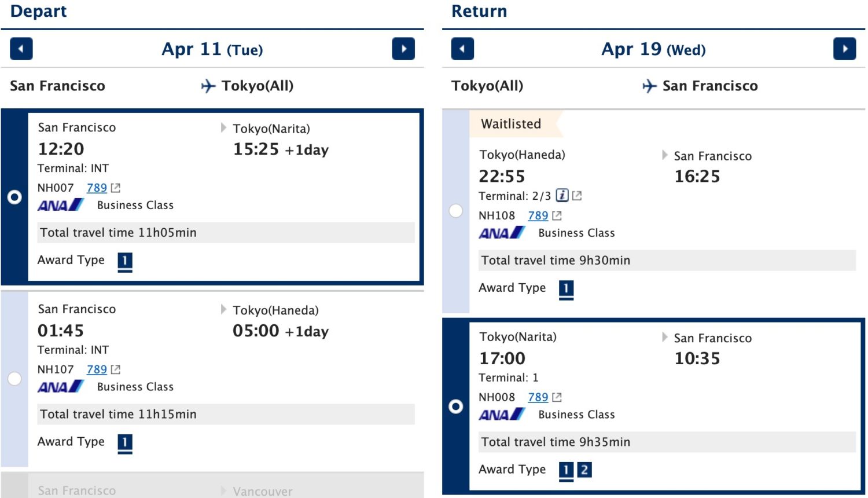This screenshot has width=868, height=498.
Task: Open external link icon beside NH007's 789
Action: pyautogui.click(x=115, y=187)
